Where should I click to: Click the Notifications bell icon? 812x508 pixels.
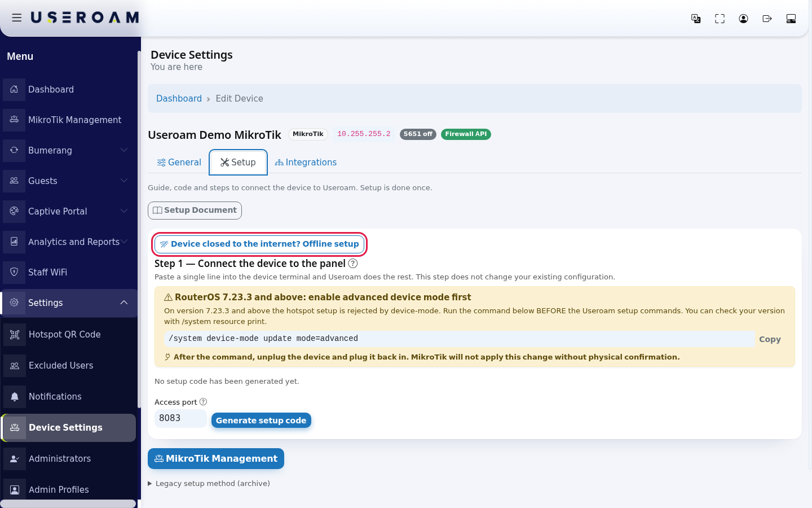pos(15,397)
